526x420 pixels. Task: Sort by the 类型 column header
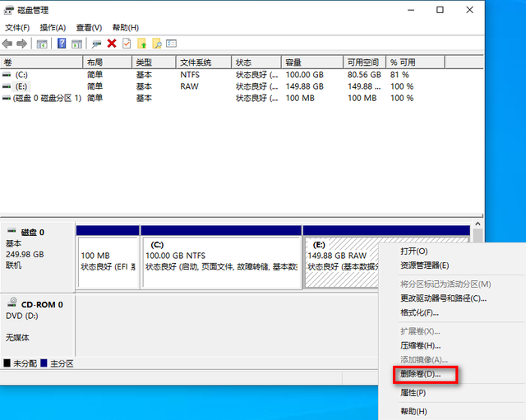coord(154,62)
